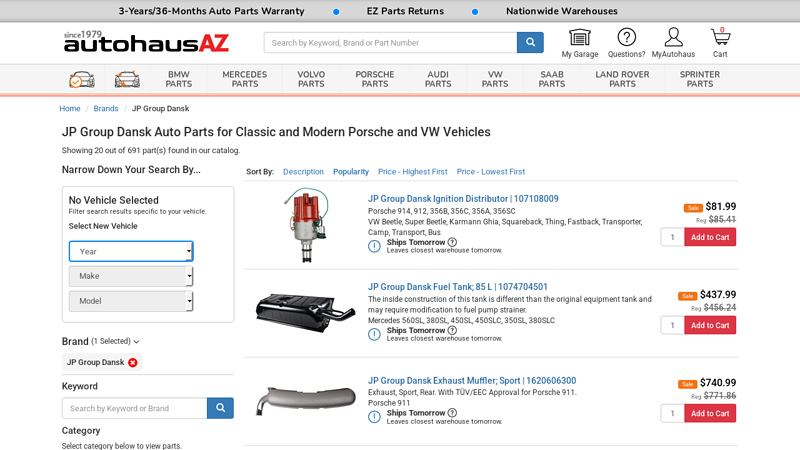Screen dimensions: 800x450
Task: Click Ships Tomorrow help icon for Fuel Tank
Action: [452, 331]
